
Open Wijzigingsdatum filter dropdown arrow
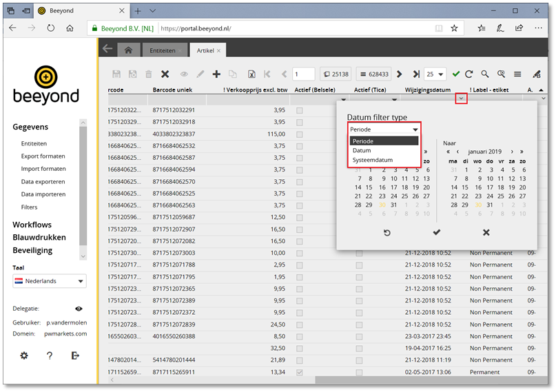point(461,99)
